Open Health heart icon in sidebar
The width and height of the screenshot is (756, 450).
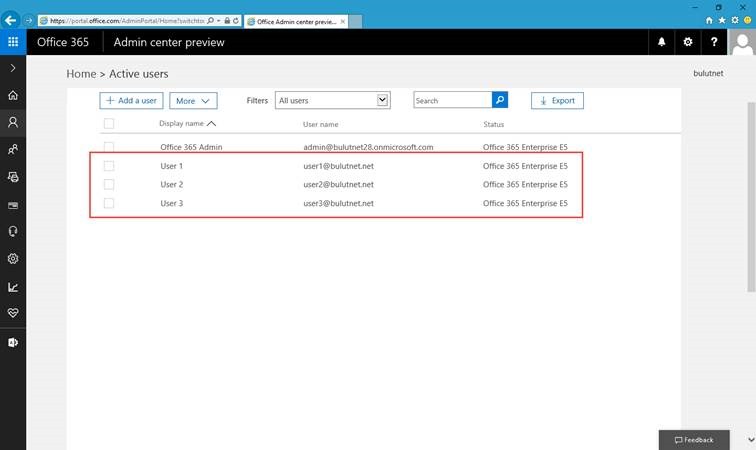(13, 313)
